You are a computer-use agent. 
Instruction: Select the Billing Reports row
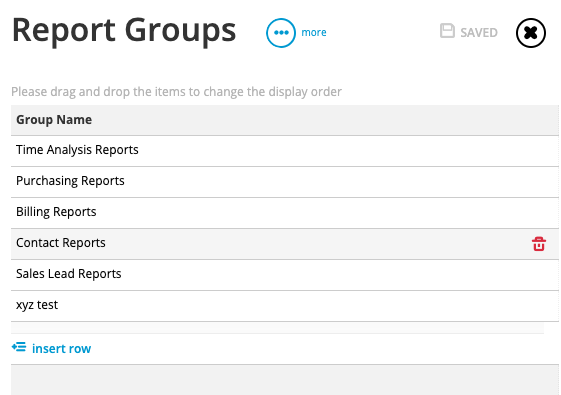(x=285, y=213)
